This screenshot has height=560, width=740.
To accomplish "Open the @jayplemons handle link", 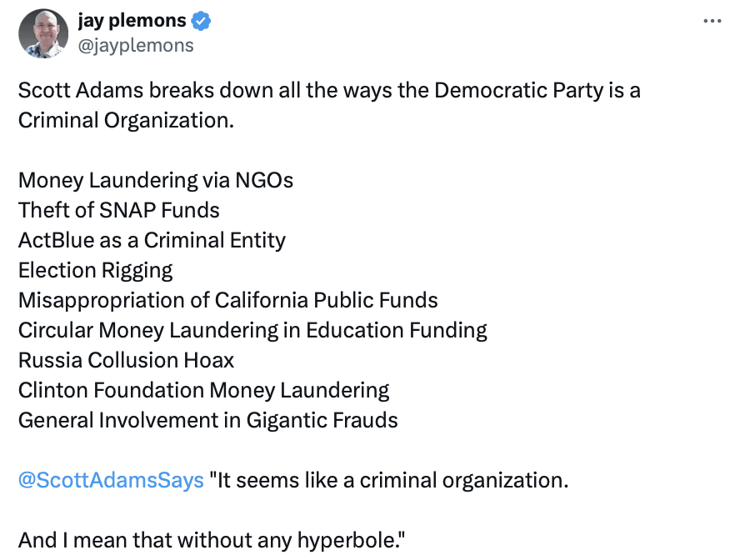I will 135,45.
